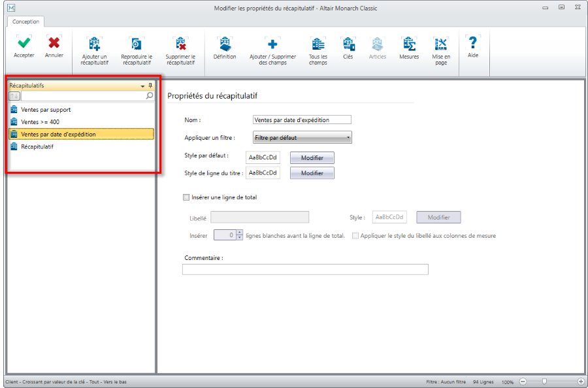Click Reproduire le récapitulatif icon
Viewport: 588px width, 388px height.
point(136,44)
